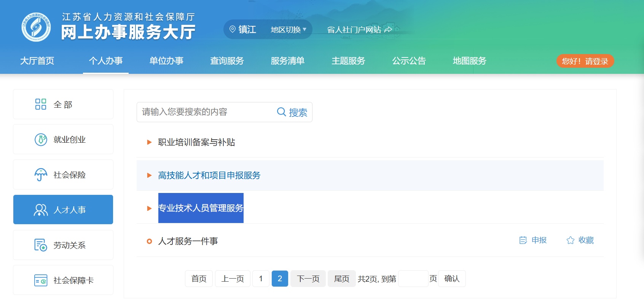Go to page 1 in pagination

[x=261, y=279]
